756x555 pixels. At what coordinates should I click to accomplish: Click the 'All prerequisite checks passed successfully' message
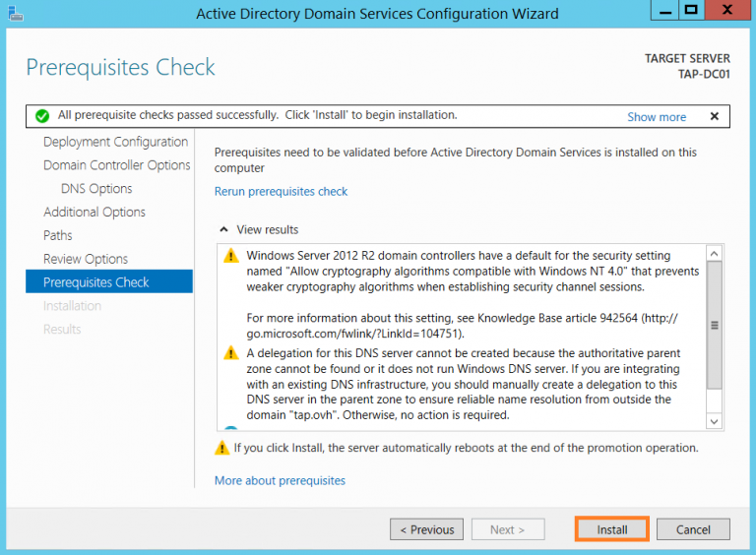click(x=258, y=115)
